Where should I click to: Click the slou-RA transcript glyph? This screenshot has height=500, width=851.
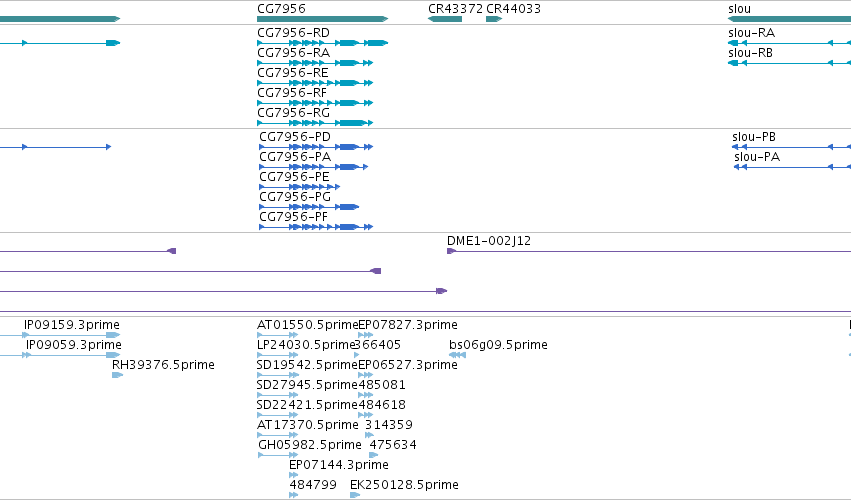coord(790,43)
